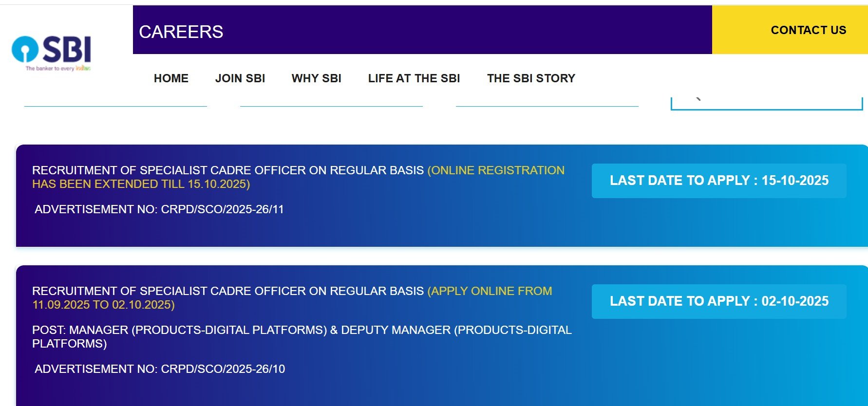This screenshot has height=406, width=868.
Task: Click the SBI wordmark in the logo
Action: click(67, 49)
